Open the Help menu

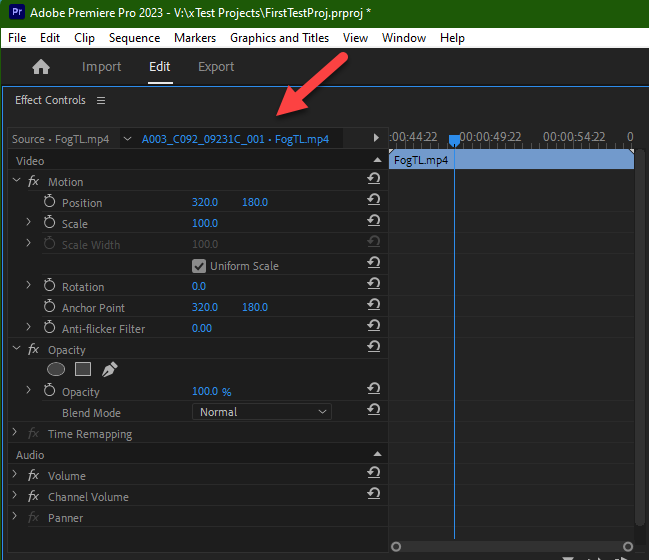(452, 38)
